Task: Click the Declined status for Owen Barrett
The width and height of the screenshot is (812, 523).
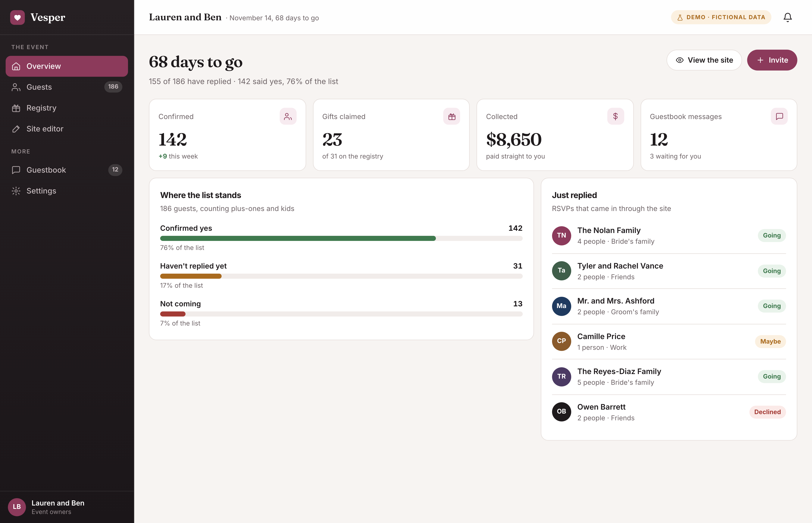Action: (767, 412)
